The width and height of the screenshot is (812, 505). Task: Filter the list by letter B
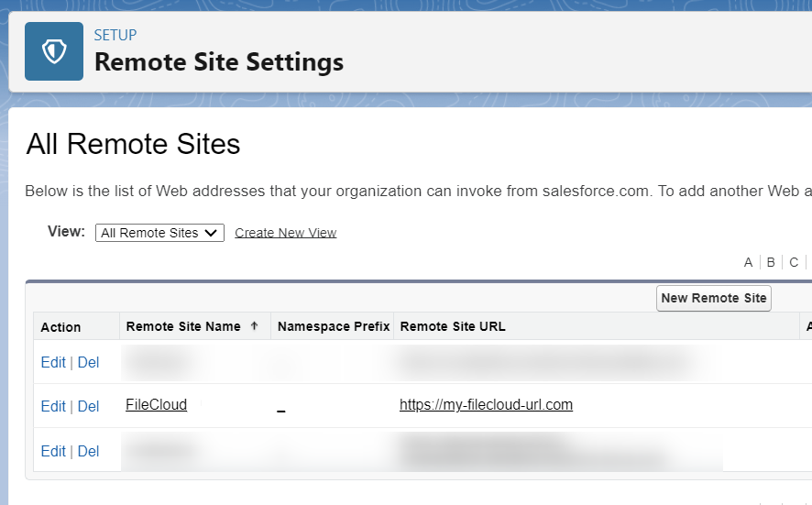(771, 262)
